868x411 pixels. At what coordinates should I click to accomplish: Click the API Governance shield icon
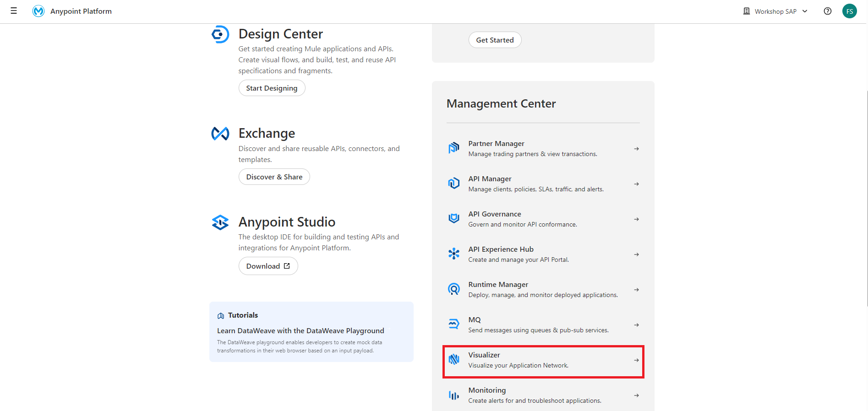pyautogui.click(x=454, y=218)
